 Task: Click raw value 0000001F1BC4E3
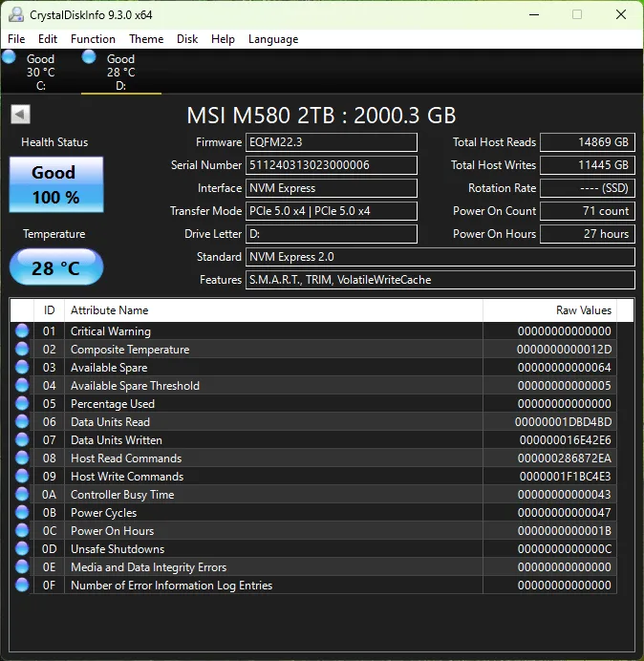tap(565, 477)
